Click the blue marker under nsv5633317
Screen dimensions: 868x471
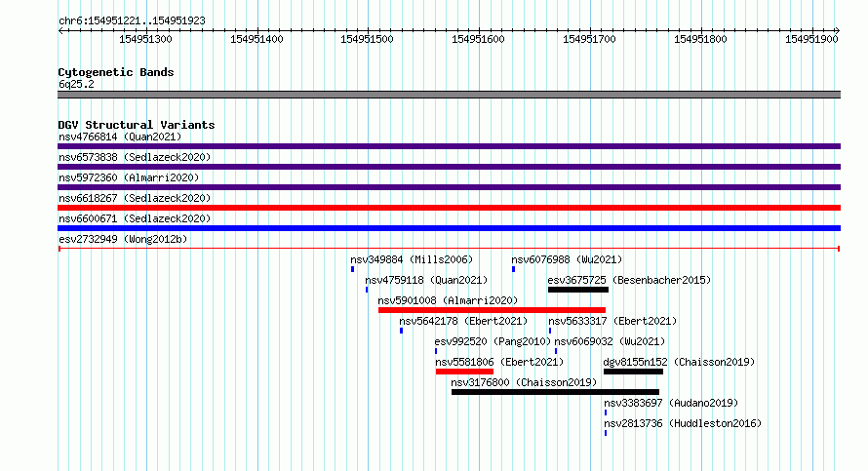click(x=550, y=331)
